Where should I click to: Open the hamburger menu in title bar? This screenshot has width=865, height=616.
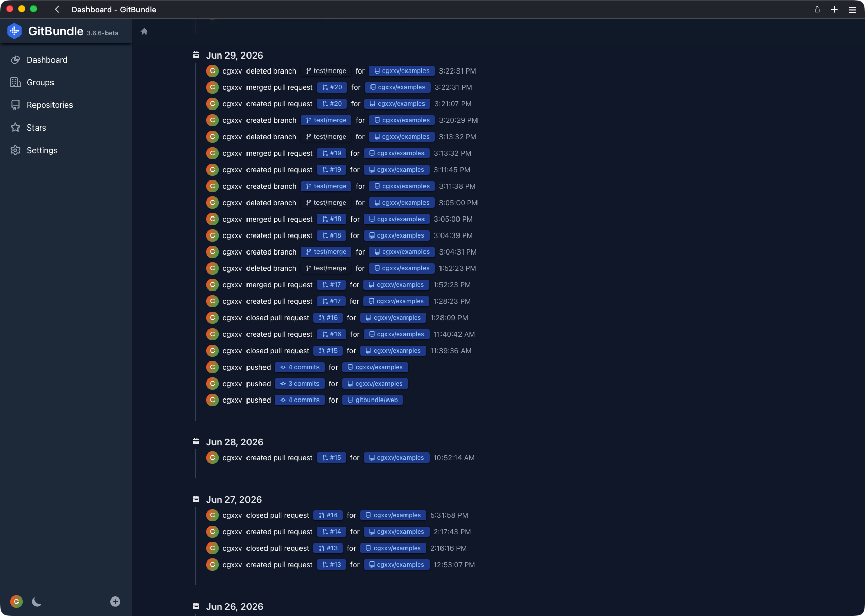tap(852, 9)
